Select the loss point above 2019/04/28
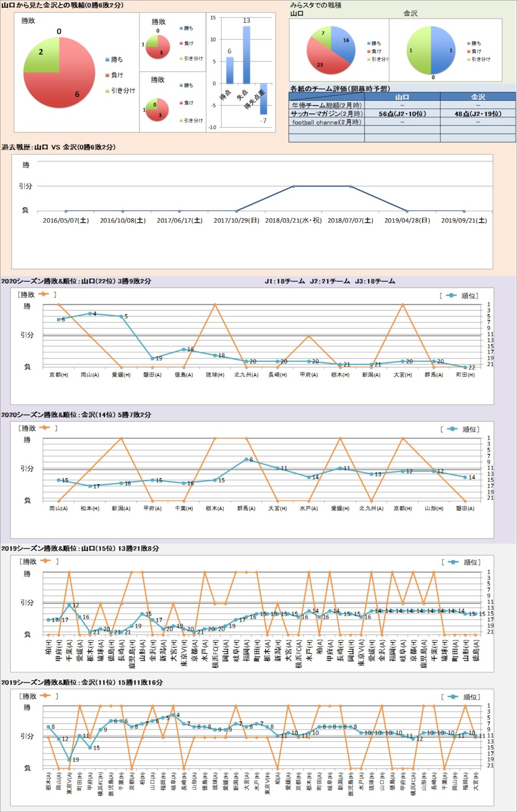This screenshot has width=517, height=812. 407,211
